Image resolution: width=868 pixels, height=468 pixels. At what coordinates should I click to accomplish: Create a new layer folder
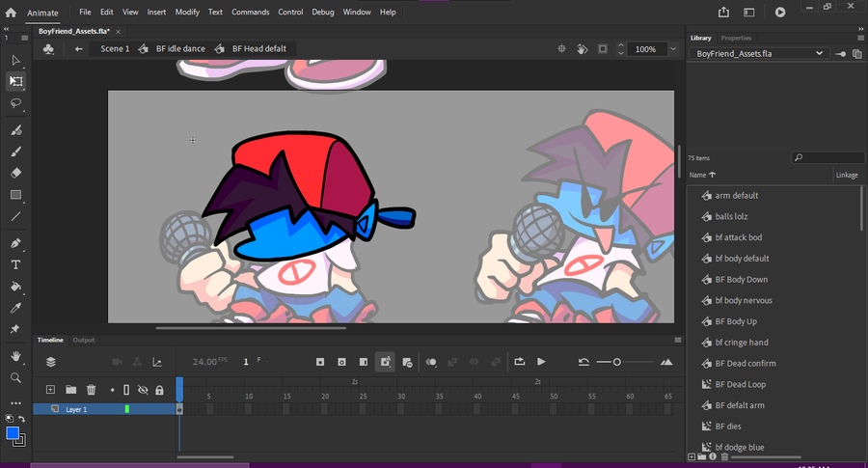point(70,390)
